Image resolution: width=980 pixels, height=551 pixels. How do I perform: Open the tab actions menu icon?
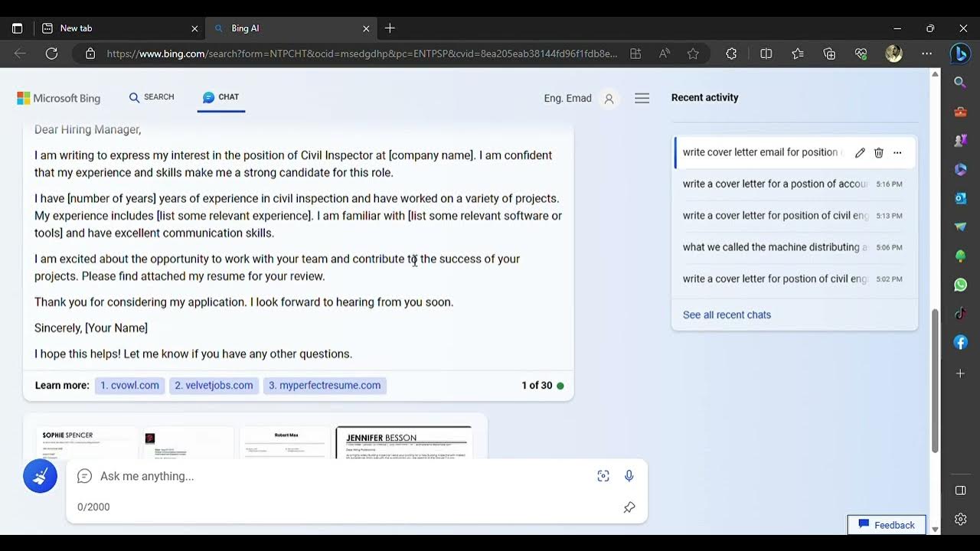(18, 28)
